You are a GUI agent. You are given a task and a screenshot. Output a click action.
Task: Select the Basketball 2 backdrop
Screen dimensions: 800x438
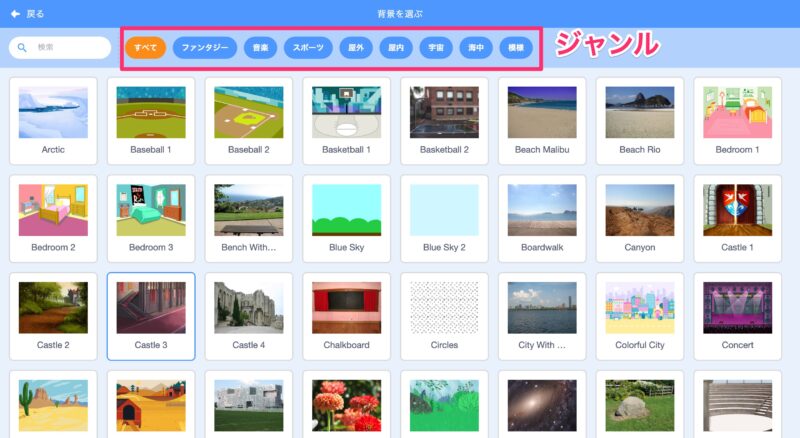click(444, 120)
